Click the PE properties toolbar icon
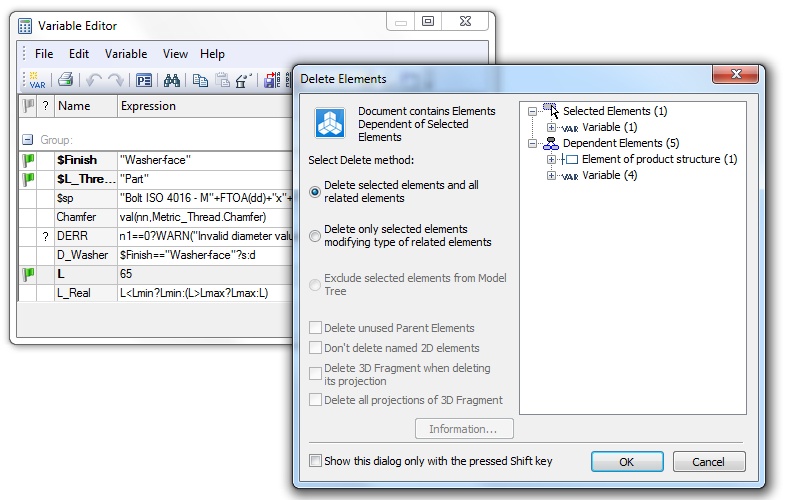The width and height of the screenshot is (785, 500). [x=144, y=81]
